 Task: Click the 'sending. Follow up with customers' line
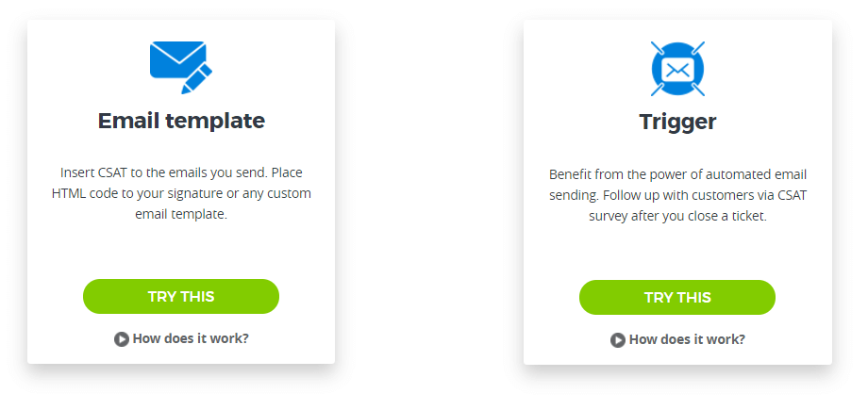[x=677, y=195]
